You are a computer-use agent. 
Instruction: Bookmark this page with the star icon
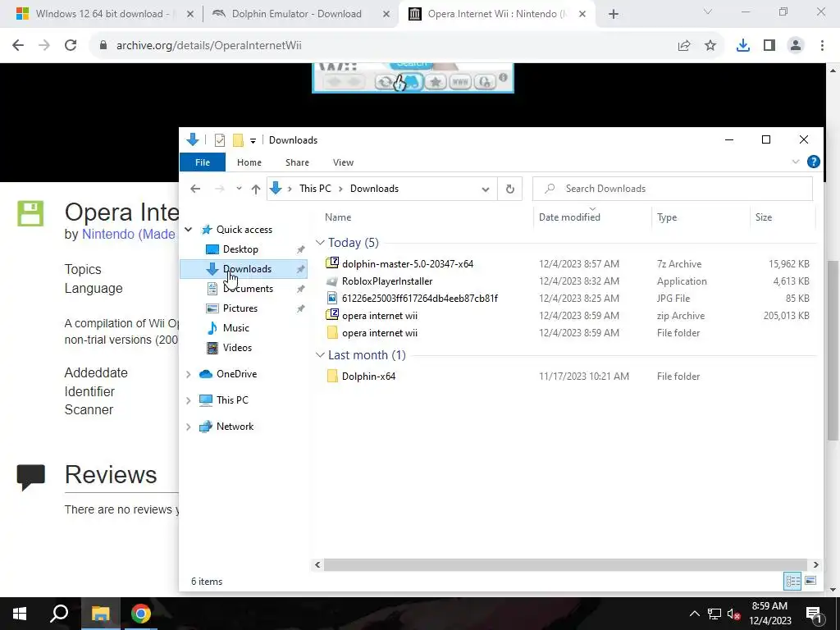pyautogui.click(x=710, y=46)
